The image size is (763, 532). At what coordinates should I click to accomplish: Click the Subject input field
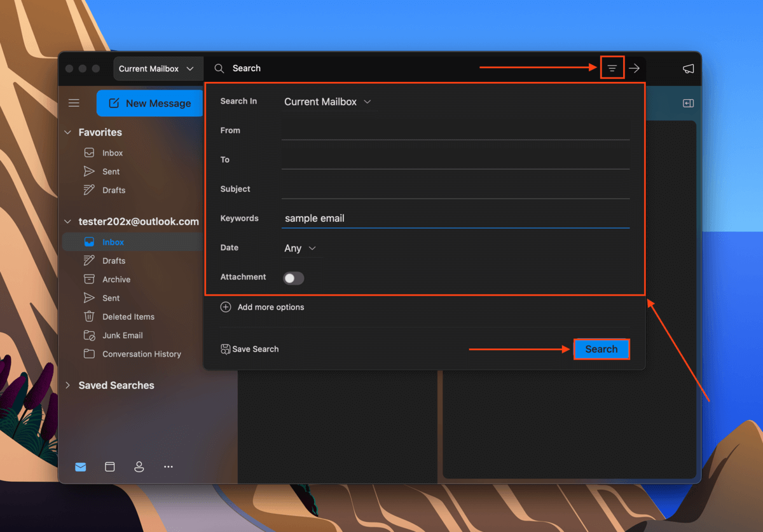(x=455, y=189)
